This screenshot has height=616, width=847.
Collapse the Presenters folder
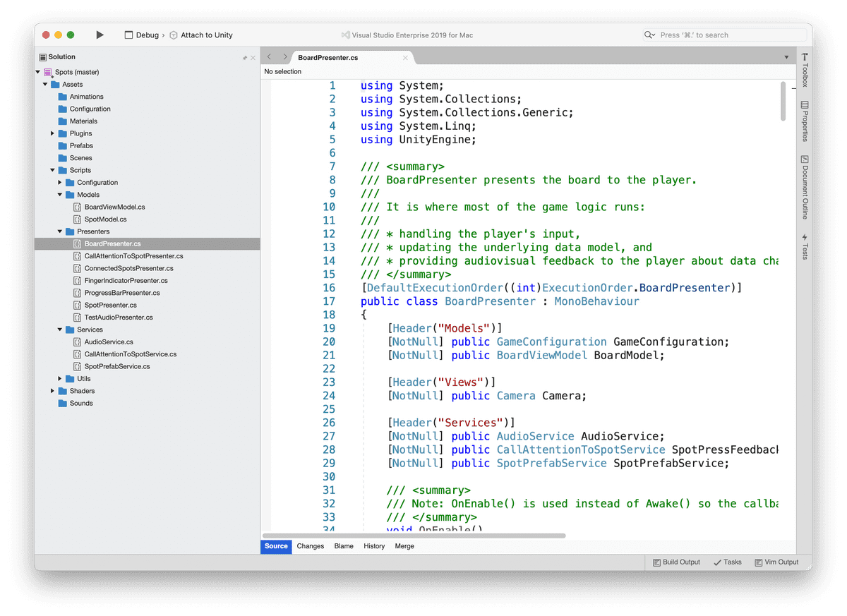click(x=61, y=231)
